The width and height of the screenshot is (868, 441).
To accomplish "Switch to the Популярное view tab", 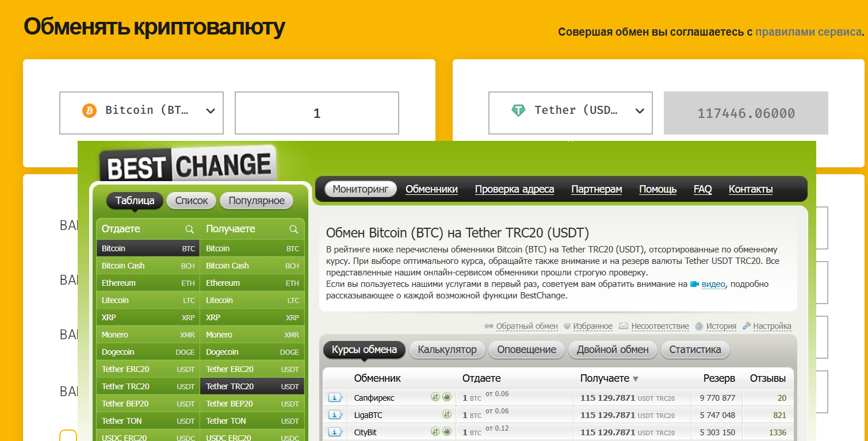I will 257,201.
